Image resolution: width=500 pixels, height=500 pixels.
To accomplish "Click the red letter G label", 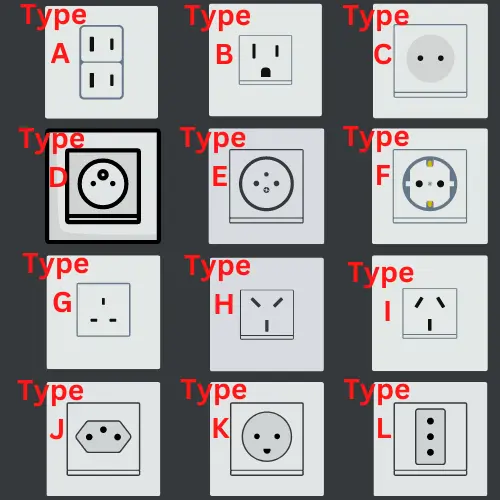I will (62, 302).
